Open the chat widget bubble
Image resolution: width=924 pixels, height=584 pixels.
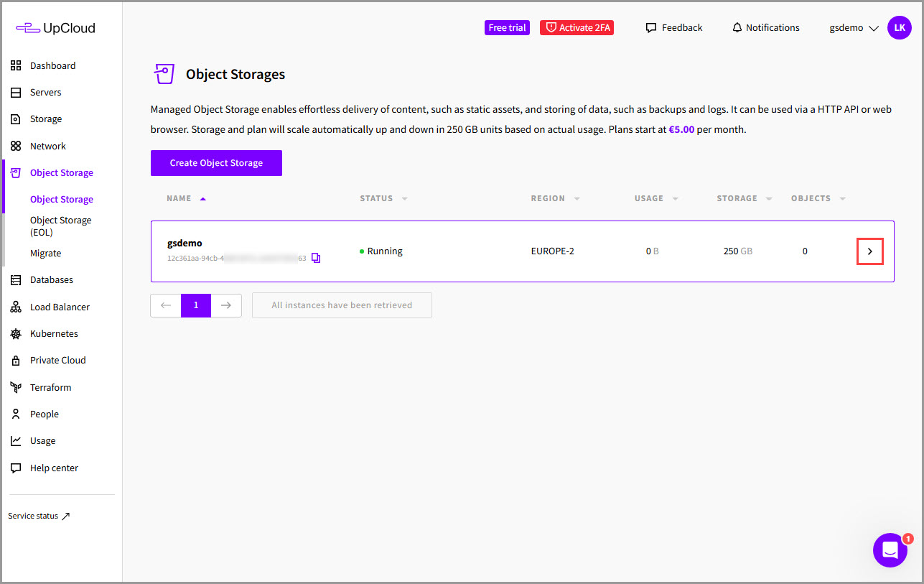[x=890, y=550]
